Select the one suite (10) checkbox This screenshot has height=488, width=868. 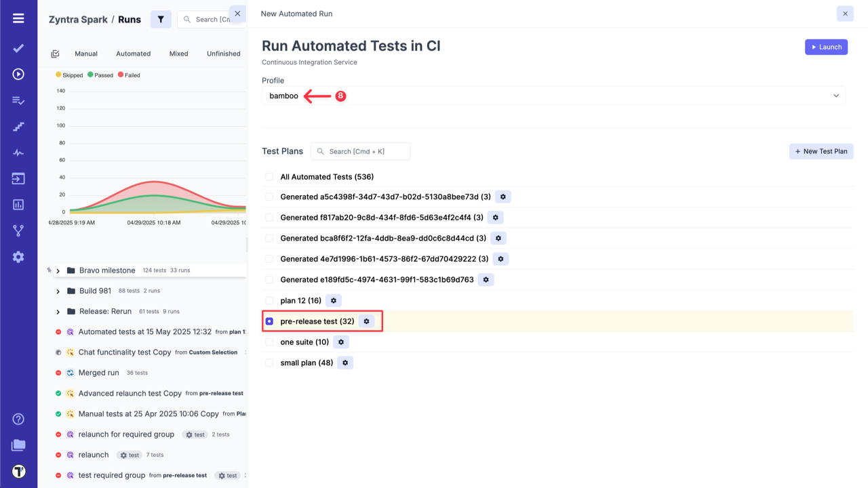(269, 342)
